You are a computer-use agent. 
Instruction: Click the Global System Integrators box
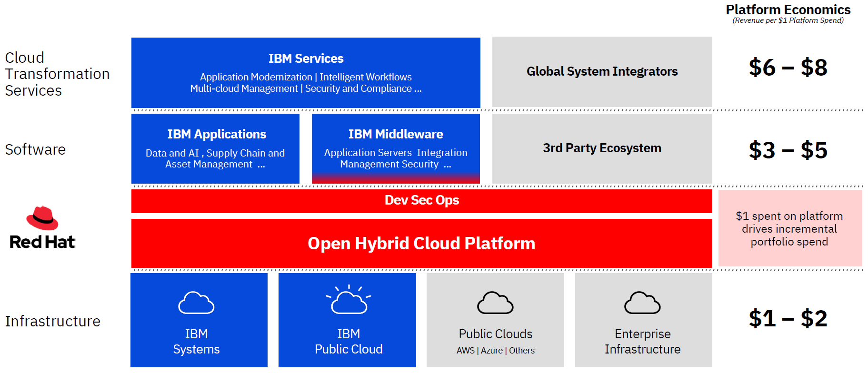[602, 71]
